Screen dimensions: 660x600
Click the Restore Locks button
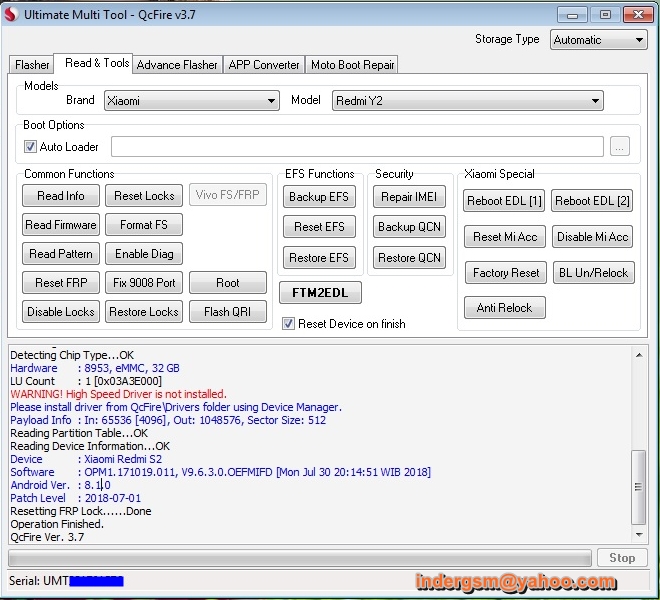point(144,312)
